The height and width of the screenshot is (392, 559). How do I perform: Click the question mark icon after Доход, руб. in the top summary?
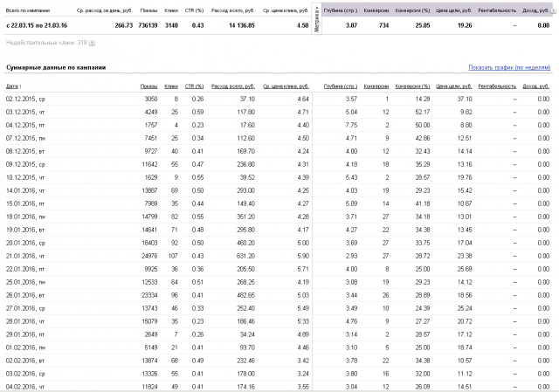click(553, 11)
